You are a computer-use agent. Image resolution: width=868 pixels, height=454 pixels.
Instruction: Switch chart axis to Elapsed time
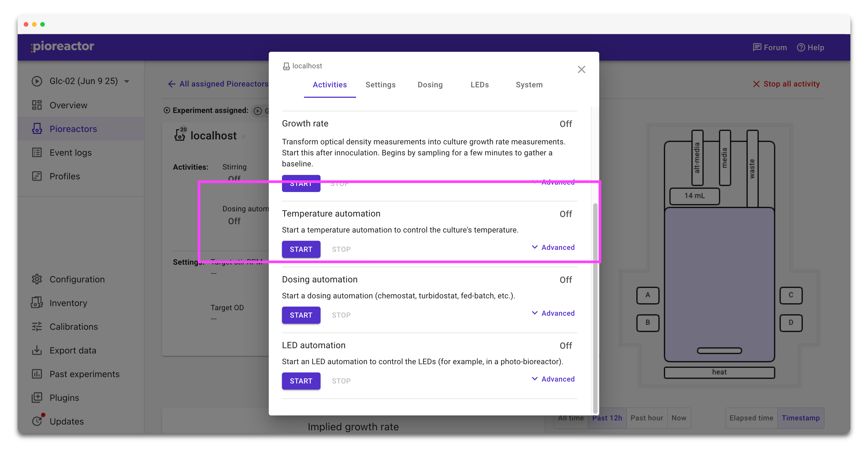[751, 418]
